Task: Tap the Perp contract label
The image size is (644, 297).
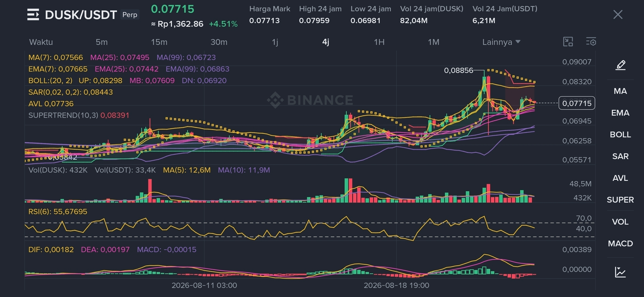Action: point(130,15)
